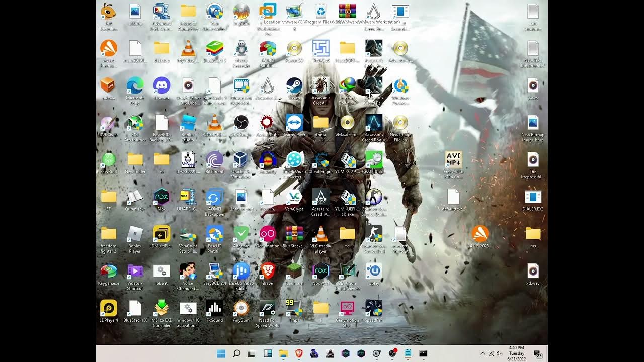Run the lol.bat file
The image size is (644, 362).
(x=162, y=274)
